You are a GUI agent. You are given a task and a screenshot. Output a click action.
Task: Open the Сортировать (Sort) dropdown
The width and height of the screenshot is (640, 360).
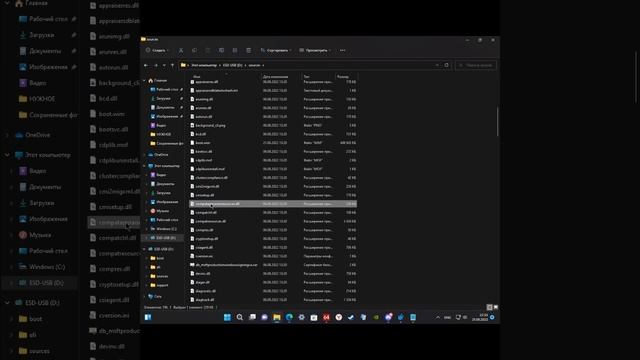(276, 50)
